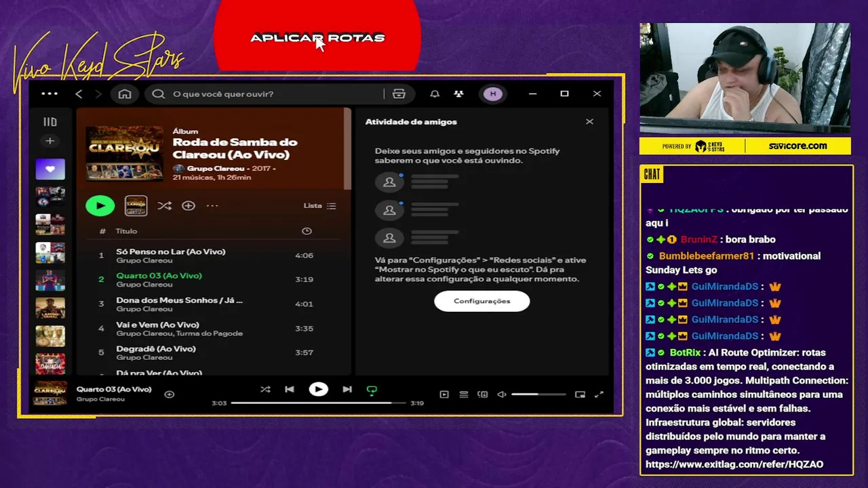The width and height of the screenshot is (868, 488).
Task: Play the album with the green play button
Action: [100, 205]
